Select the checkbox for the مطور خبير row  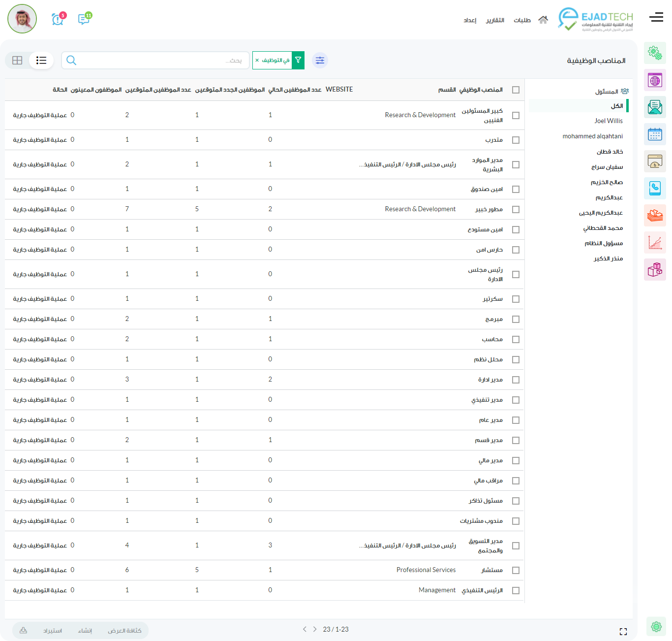point(516,209)
